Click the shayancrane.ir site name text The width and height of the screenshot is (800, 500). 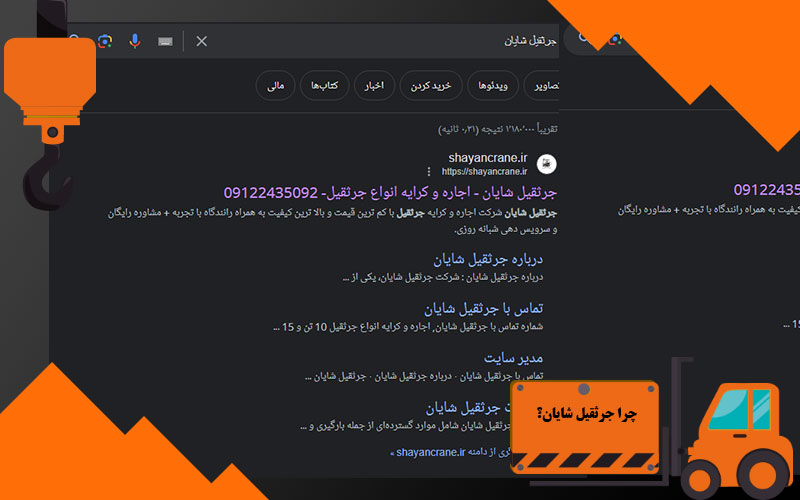pyautogui.click(x=488, y=158)
